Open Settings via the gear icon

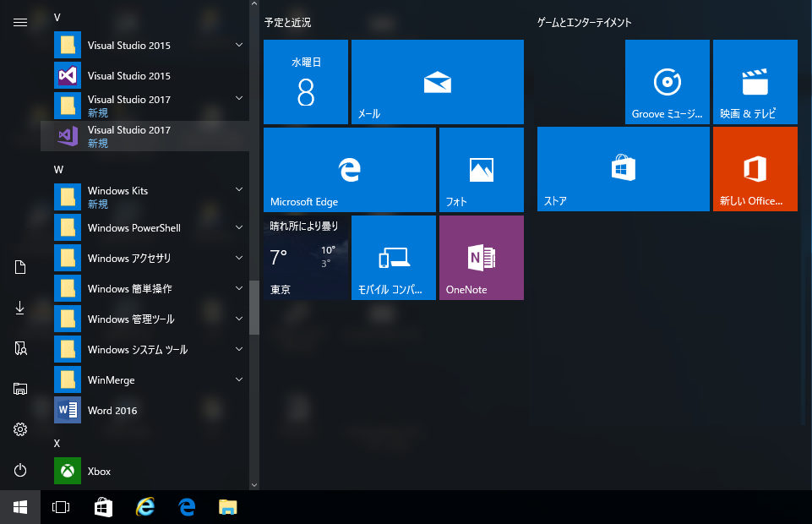click(x=20, y=429)
